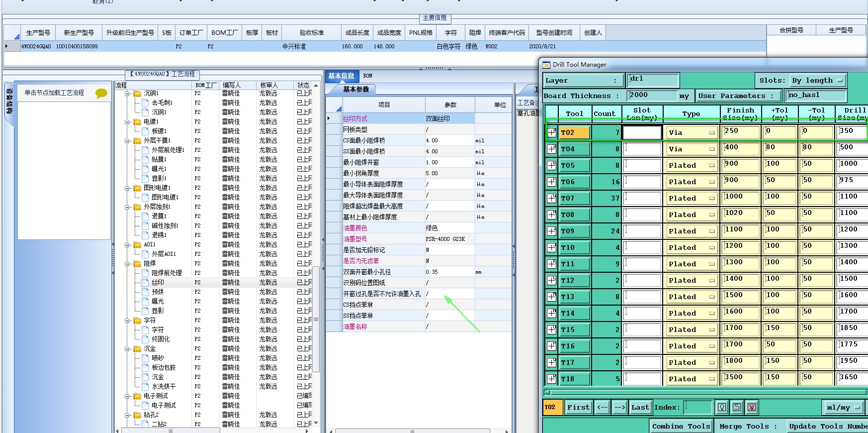Collapse the 外层干膜1 folder
Viewport: 868px width, 433px height.
(128, 140)
